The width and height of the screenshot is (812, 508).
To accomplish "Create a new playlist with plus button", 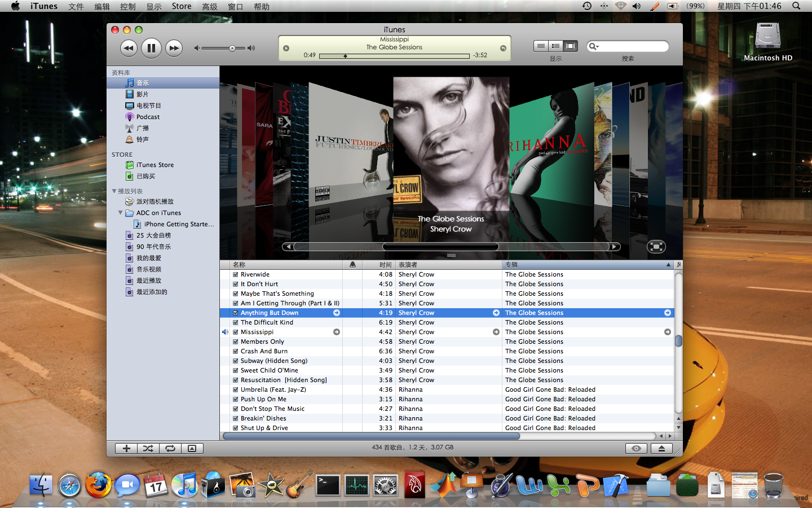I will 126,448.
